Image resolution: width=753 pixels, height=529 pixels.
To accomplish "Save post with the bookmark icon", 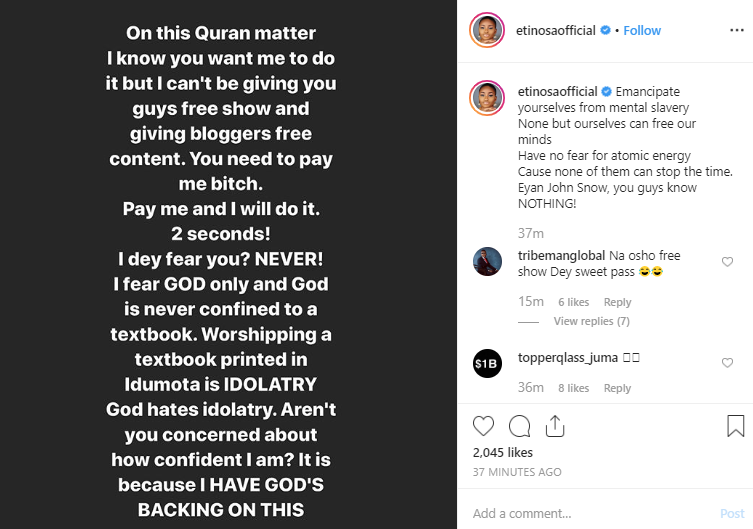I will click(735, 427).
